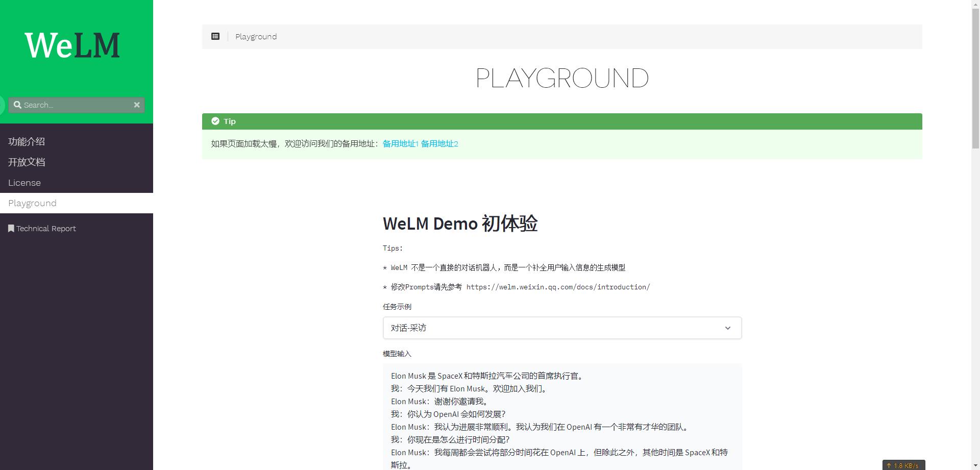Screen dimensions: 980x470
Task: Click the Playground breadcrumb text
Action: point(256,37)
